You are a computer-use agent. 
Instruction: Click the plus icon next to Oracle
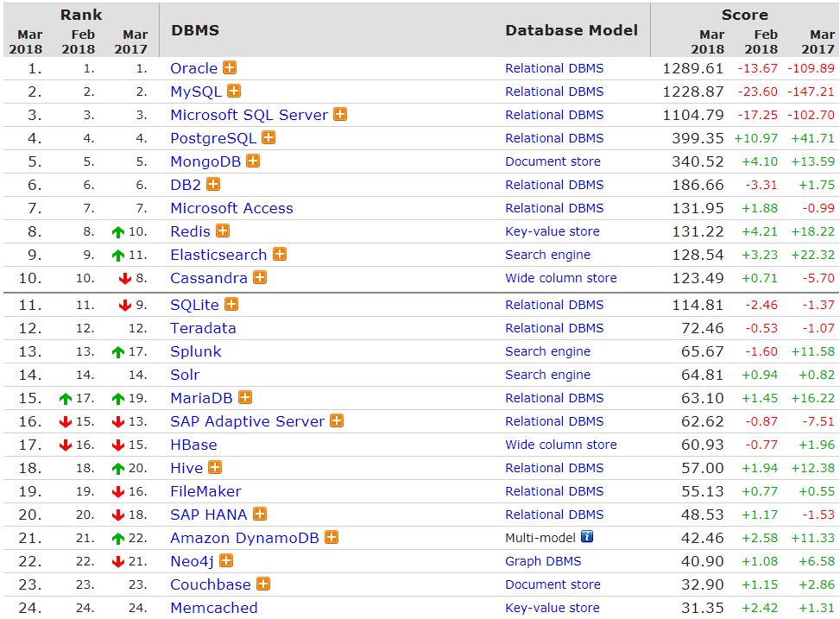pyautogui.click(x=230, y=67)
